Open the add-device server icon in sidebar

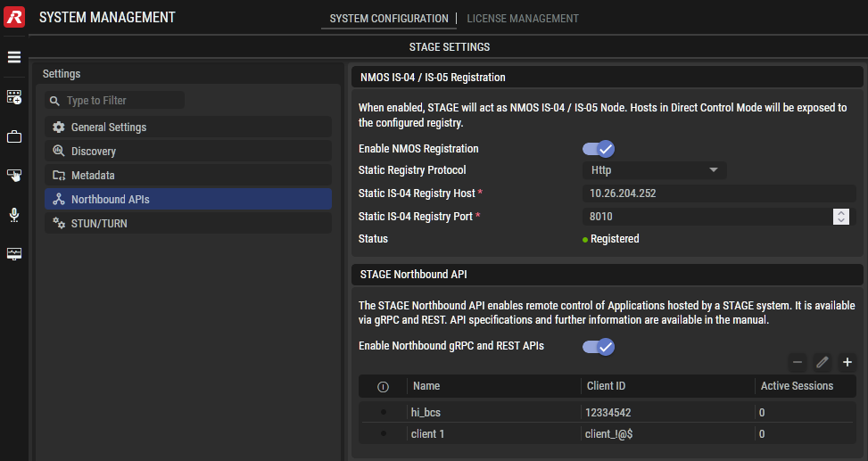point(14,97)
